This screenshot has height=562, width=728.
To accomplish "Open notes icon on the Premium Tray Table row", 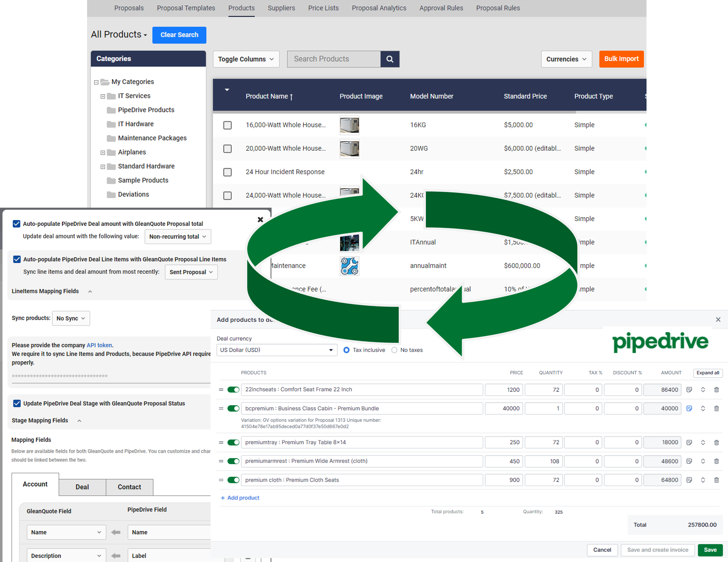I will [x=689, y=442].
